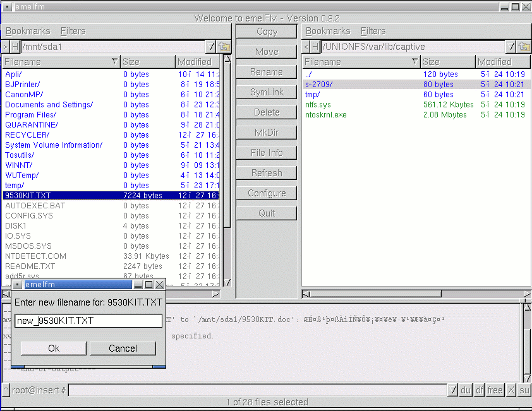Screen dimensions: 532x411
Task: Open the right pane Filters menu
Action: (373, 31)
